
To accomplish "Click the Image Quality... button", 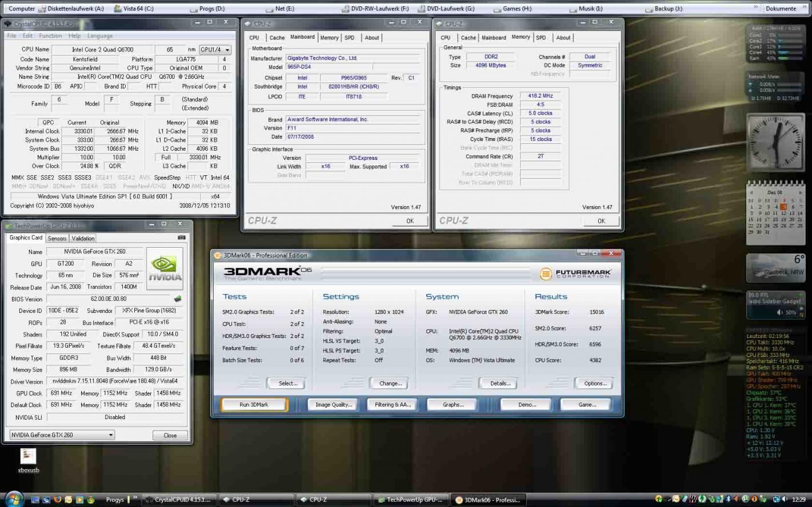I will [x=334, y=404].
